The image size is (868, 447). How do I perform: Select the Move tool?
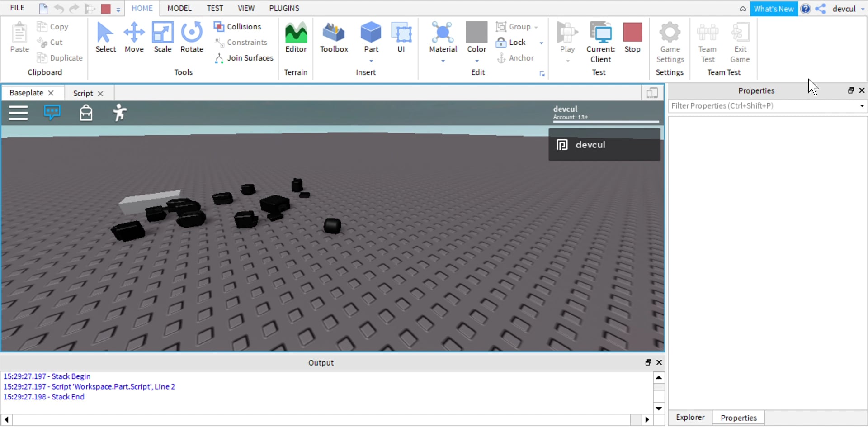pyautogui.click(x=134, y=38)
